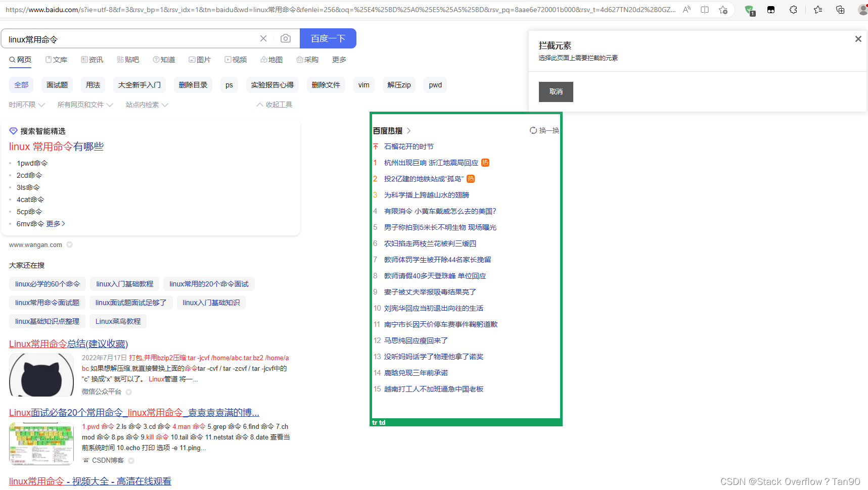Screen dimensions: 868x490
Task: Select the 用法 filter chip
Action: pos(93,85)
